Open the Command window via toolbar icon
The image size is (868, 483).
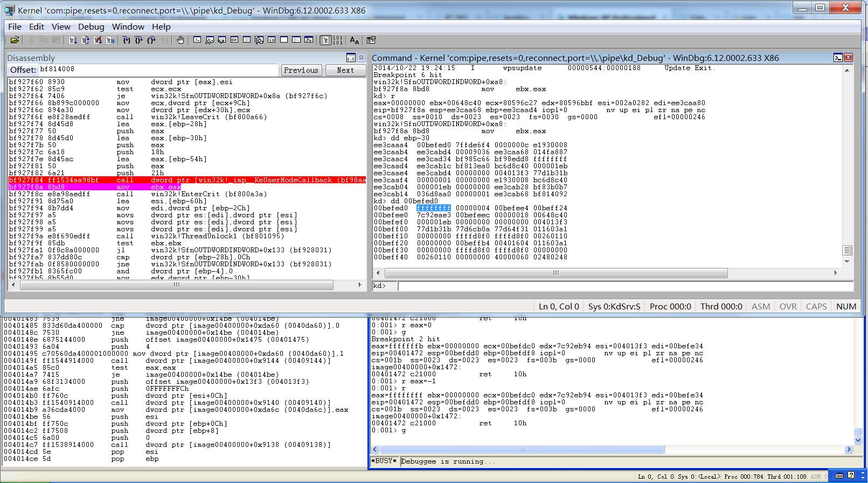pos(197,40)
